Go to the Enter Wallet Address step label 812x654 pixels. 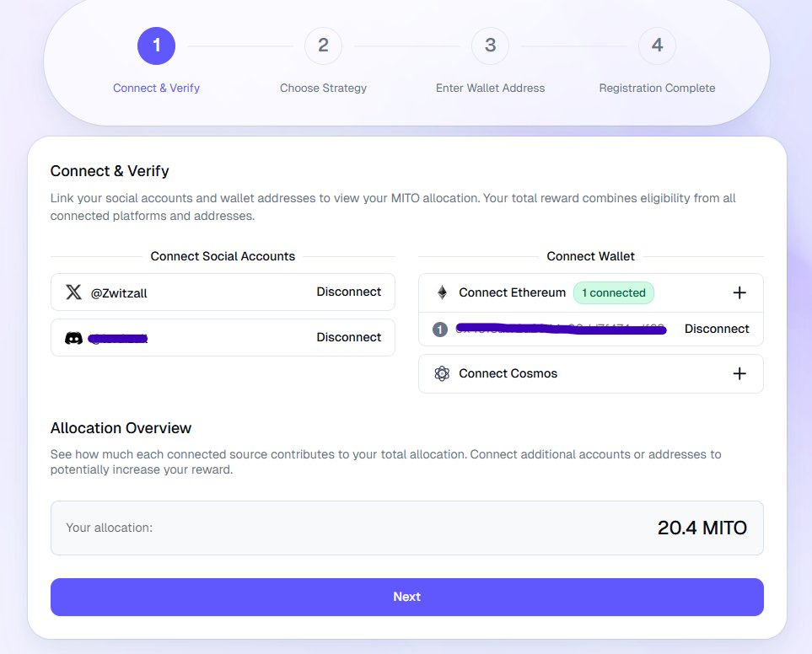(x=491, y=88)
